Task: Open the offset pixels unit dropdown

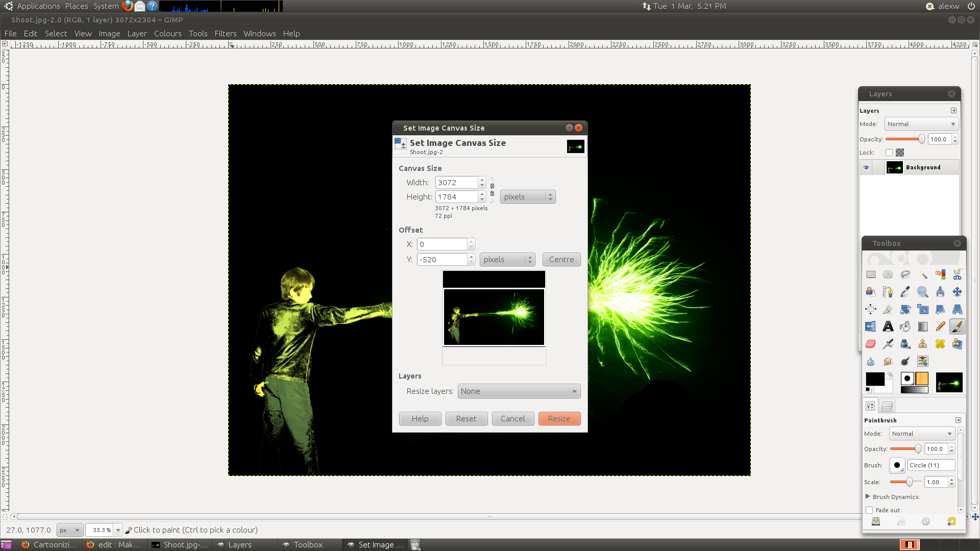Action: click(x=507, y=260)
